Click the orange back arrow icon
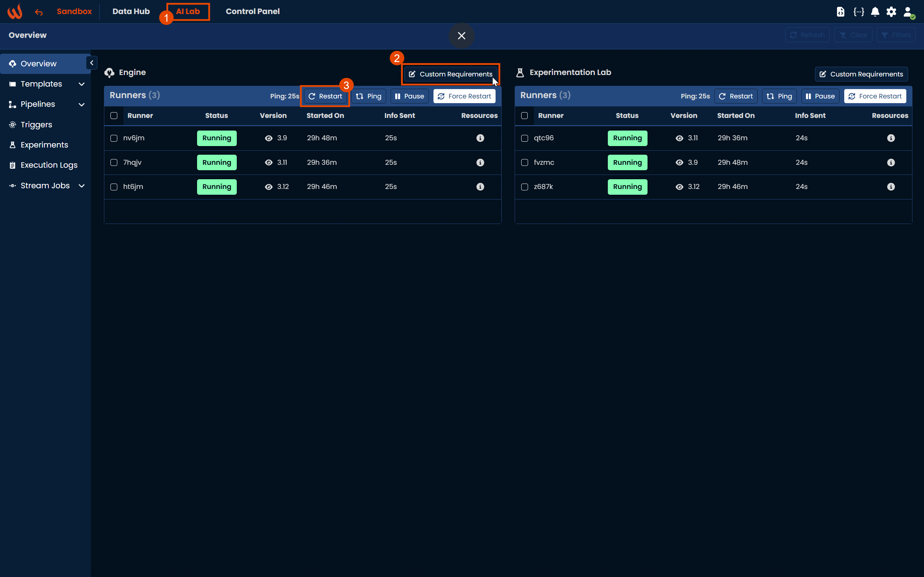Image resolution: width=924 pixels, height=577 pixels. click(x=39, y=12)
